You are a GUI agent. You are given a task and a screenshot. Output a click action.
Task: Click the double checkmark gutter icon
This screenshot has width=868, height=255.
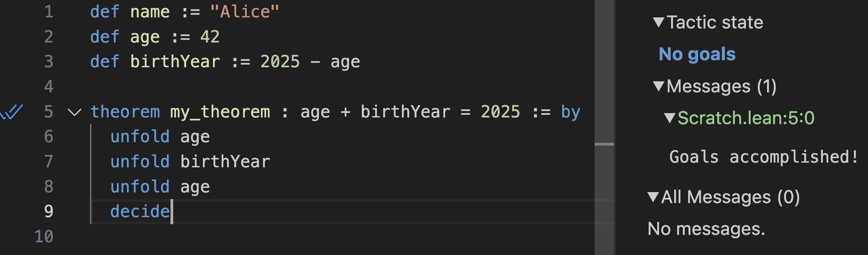point(12,112)
